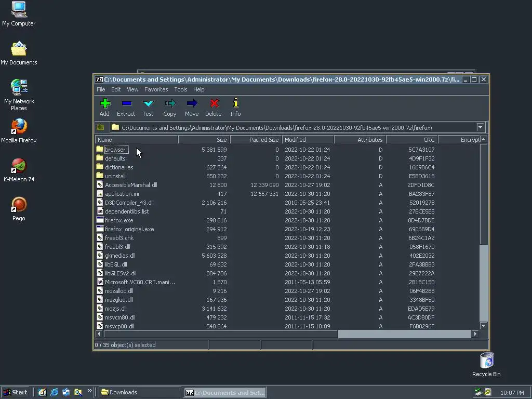The height and width of the screenshot is (399, 532).
Task: Sort by the Size column header
Action: pos(204,140)
